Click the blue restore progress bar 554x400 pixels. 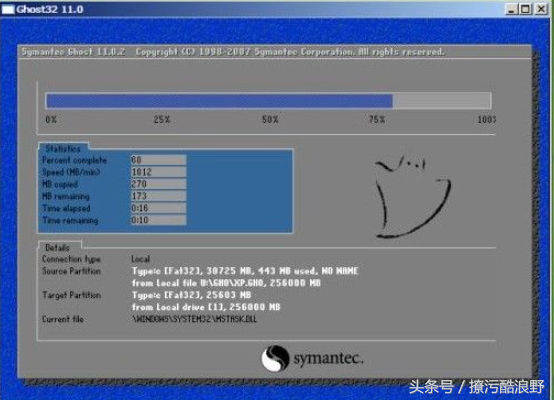coord(268,101)
